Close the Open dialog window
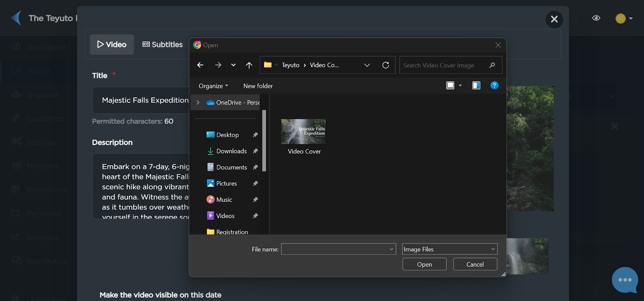The width and height of the screenshot is (644, 301). (498, 45)
